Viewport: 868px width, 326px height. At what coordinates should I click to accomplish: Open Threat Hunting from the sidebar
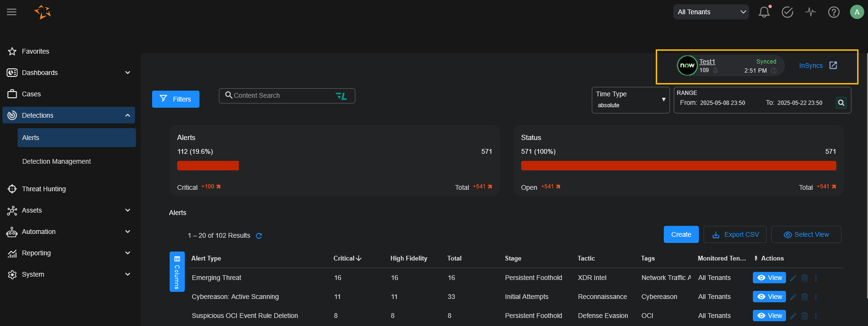tap(44, 189)
